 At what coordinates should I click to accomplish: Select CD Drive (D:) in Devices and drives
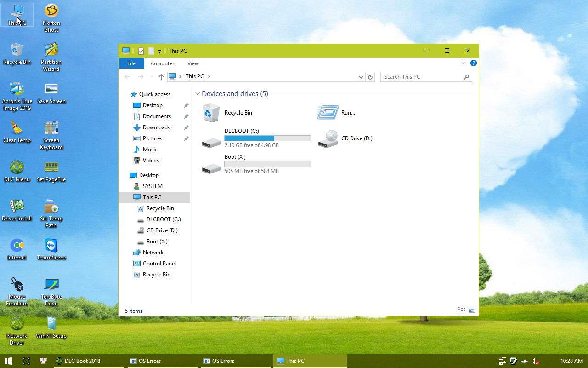pyautogui.click(x=345, y=138)
